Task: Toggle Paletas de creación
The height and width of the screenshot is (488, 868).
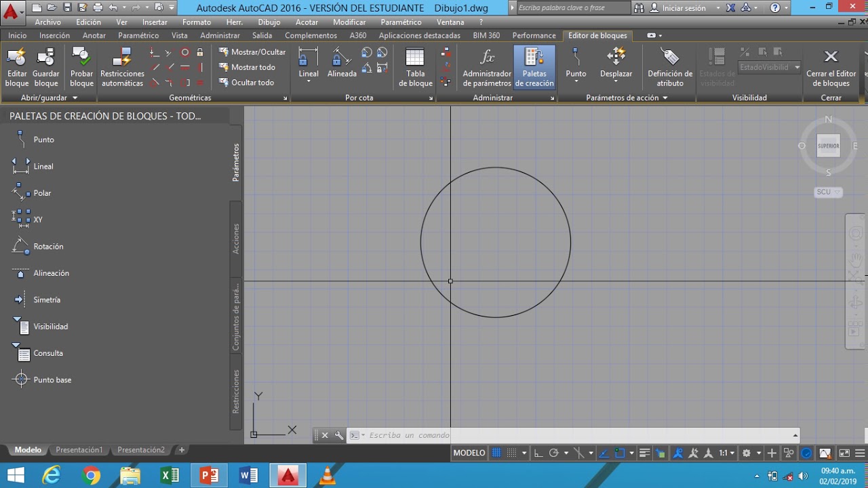Action: point(534,68)
